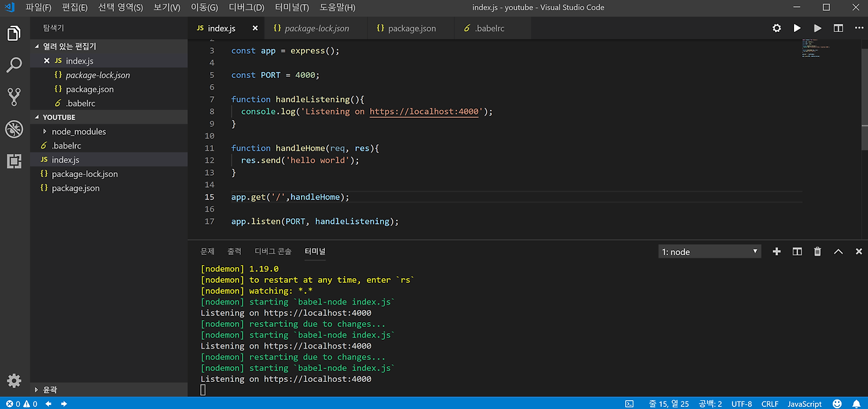Open the '1: node' terminal dropdown
The height and width of the screenshot is (409, 868).
[x=709, y=252]
